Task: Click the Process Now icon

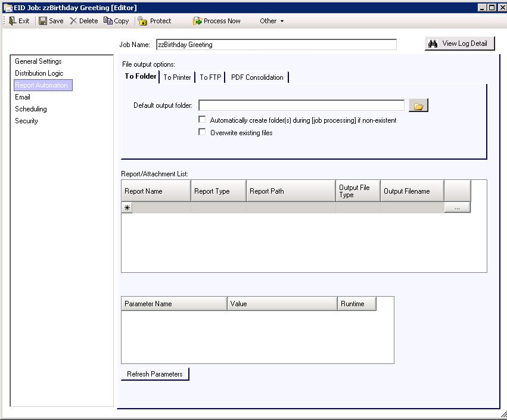Action: pos(197,21)
